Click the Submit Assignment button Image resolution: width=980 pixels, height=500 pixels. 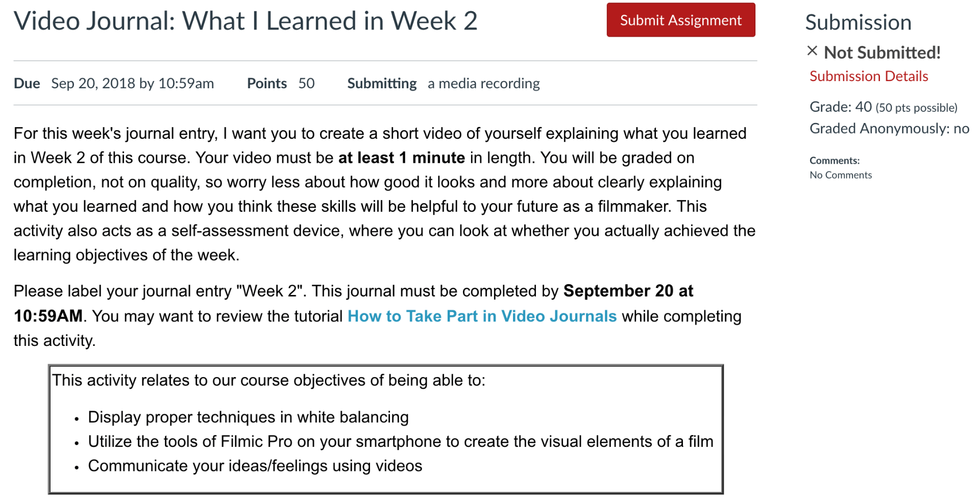tap(680, 20)
